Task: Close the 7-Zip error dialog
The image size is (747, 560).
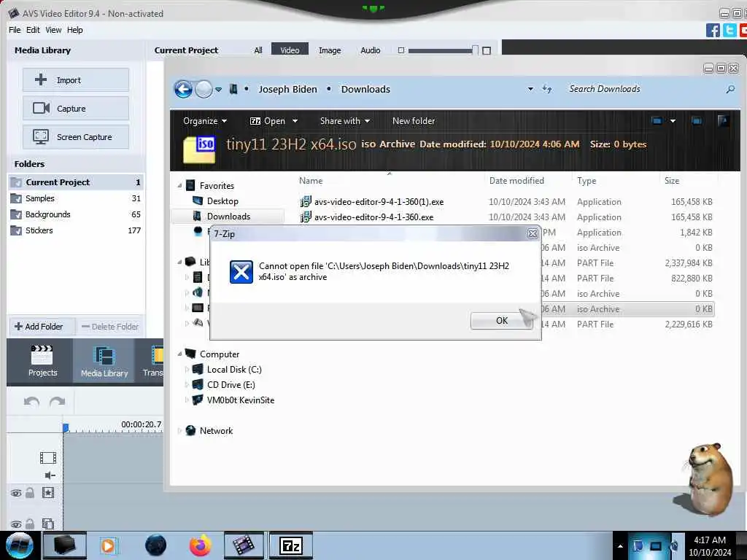Action: click(533, 234)
